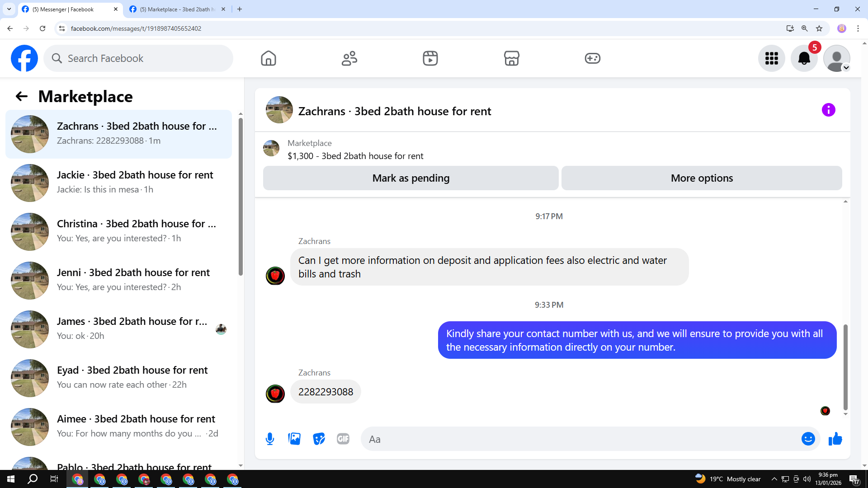Show hidden icons in system tray
This screenshot has width=868, height=488.
[774, 479]
